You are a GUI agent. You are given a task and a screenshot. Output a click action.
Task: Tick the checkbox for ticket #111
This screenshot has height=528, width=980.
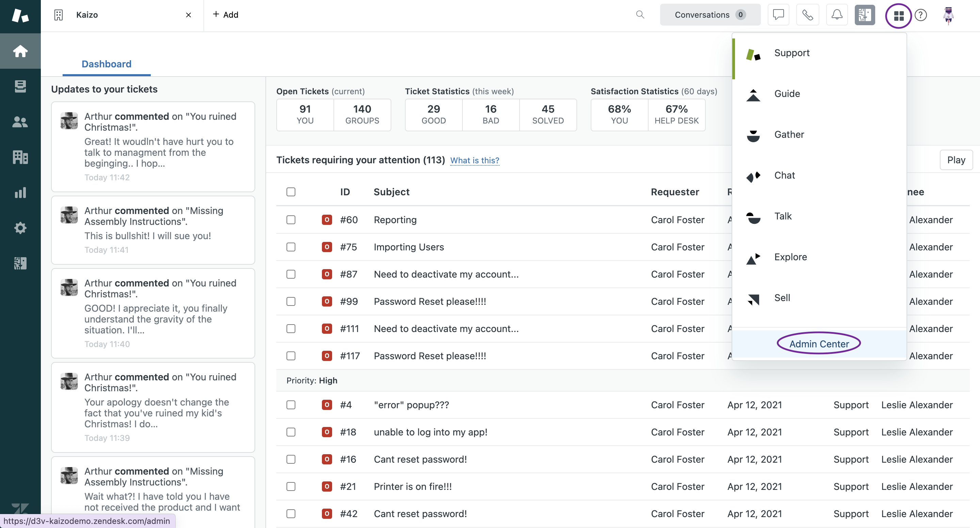(x=291, y=329)
